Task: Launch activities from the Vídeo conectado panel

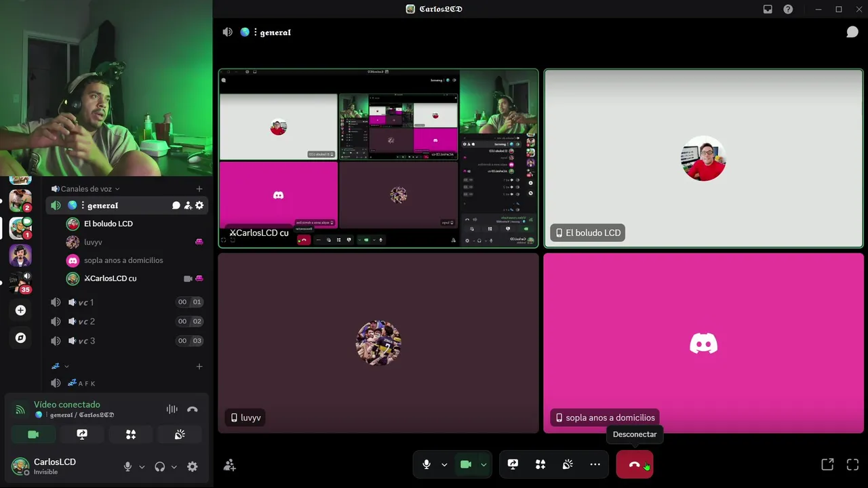Action: point(131,434)
